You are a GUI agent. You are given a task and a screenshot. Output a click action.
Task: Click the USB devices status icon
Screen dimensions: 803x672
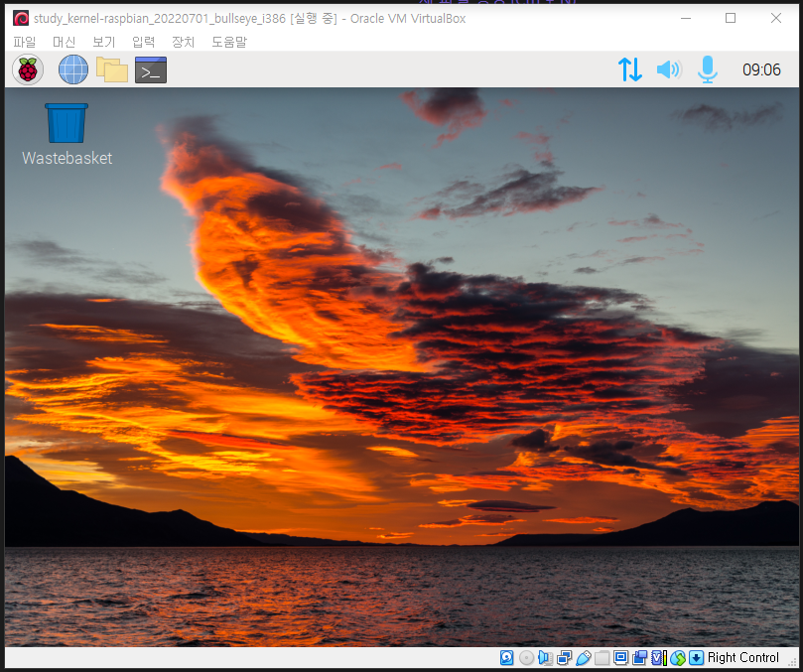[586, 657]
